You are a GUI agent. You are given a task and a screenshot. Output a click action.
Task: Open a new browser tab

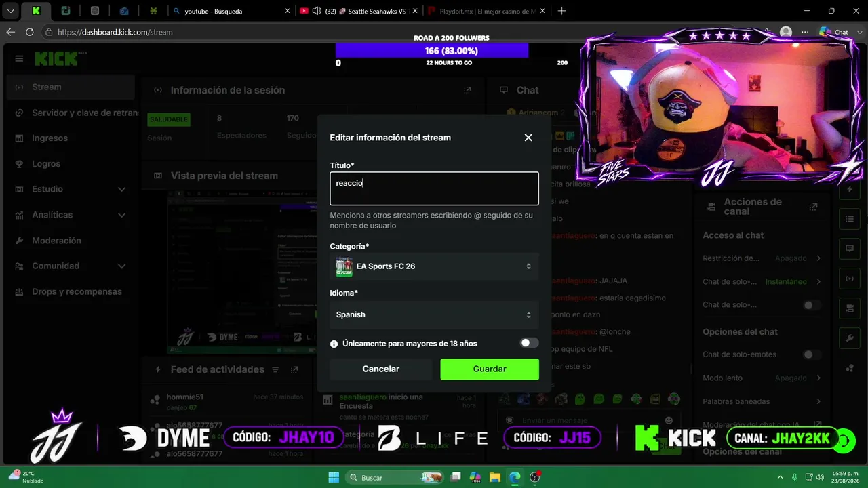pyautogui.click(x=561, y=11)
